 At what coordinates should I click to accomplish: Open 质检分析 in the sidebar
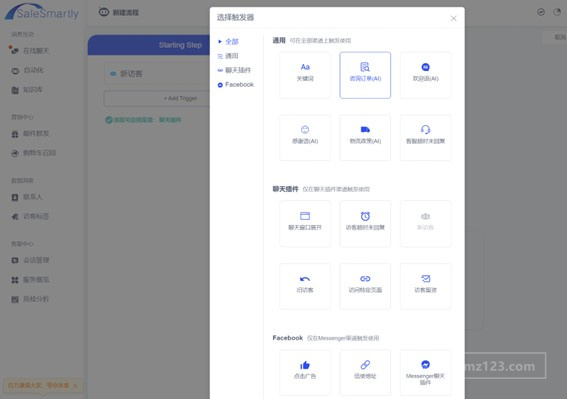point(31,299)
